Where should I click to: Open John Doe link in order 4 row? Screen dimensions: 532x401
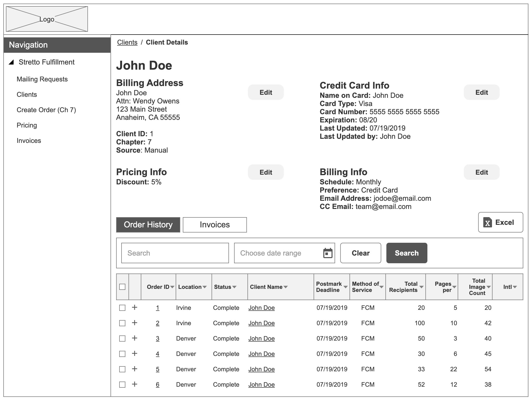pos(262,354)
